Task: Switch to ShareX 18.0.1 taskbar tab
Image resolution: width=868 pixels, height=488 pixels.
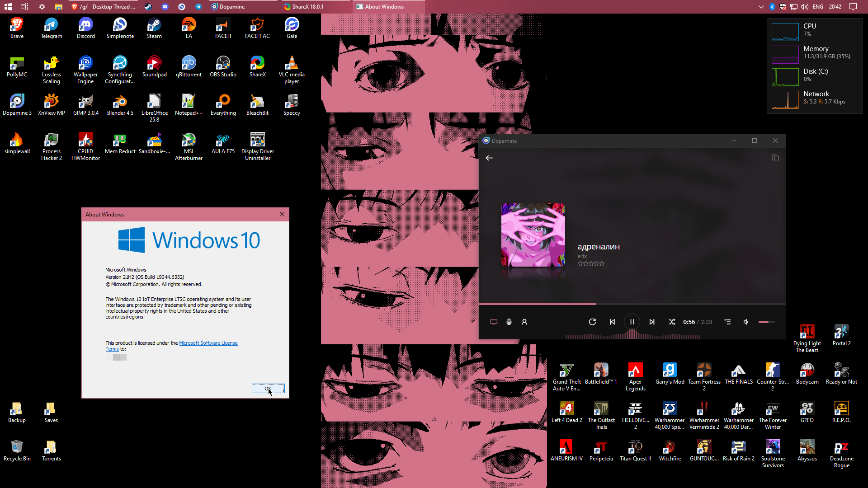Action: coord(307,7)
